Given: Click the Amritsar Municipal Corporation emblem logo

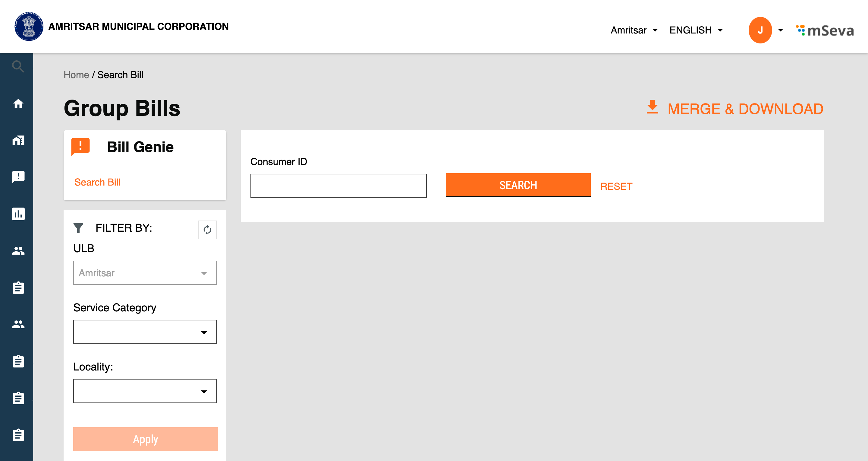Looking at the screenshot, I should pyautogui.click(x=29, y=27).
